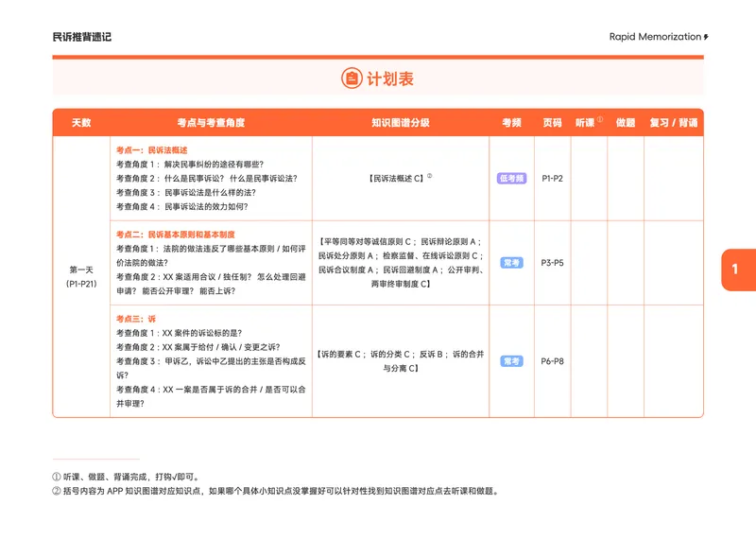Click the 做题 checkbox cell for P3-P5 row

click(626, 263)
